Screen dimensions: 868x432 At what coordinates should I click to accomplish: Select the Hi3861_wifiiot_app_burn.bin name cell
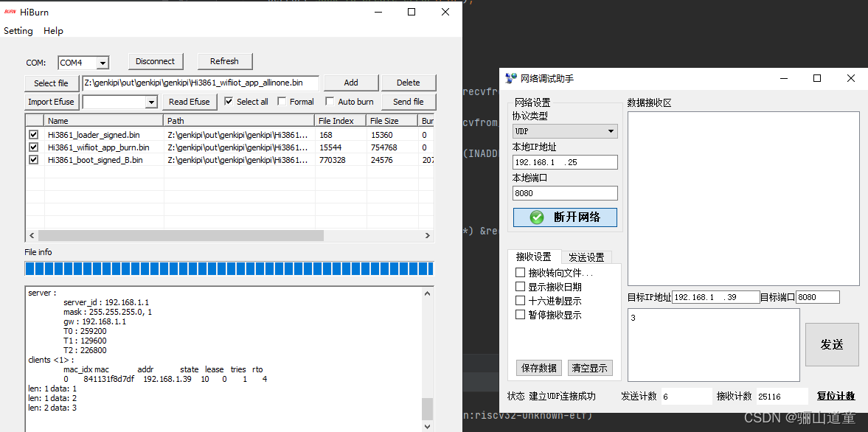click(x=99, y=147)
